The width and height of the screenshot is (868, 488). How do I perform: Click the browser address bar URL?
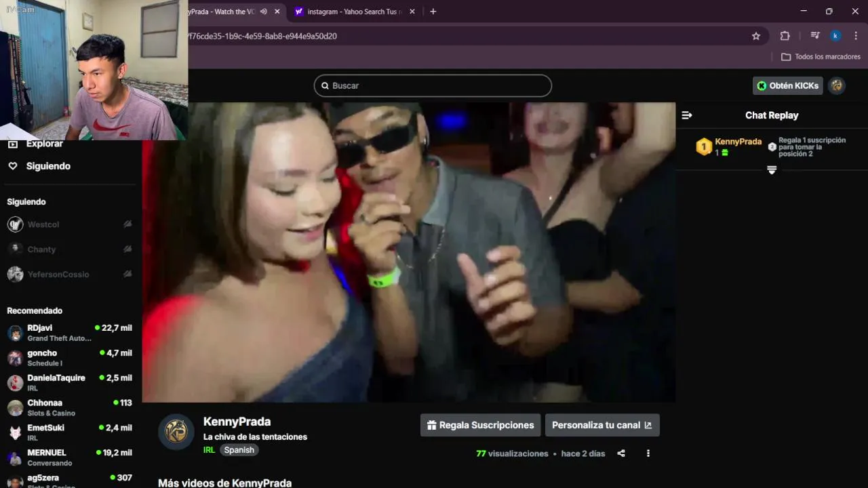point(262,36)
